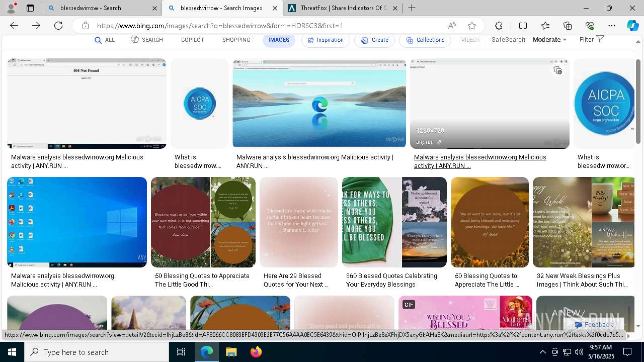
Task: Open the tab actions menu icon
Action: (30, 8)
